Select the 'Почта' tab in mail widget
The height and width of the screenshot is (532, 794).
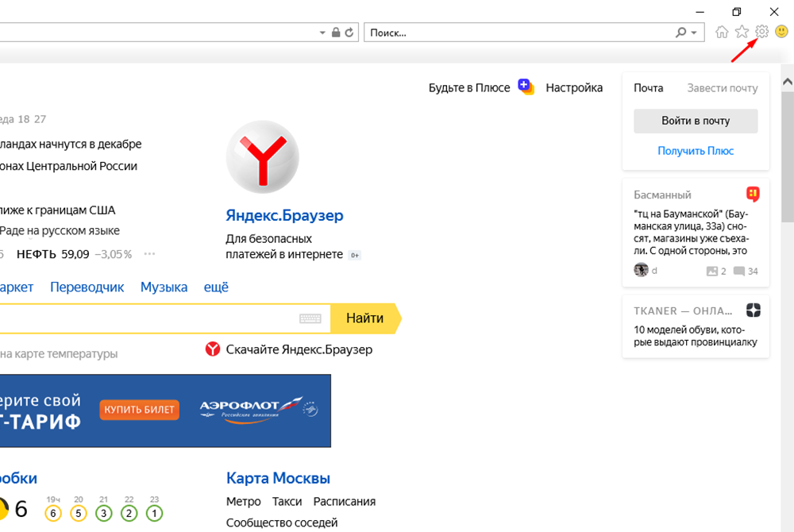pyautogui.click(x=648, y=88)
